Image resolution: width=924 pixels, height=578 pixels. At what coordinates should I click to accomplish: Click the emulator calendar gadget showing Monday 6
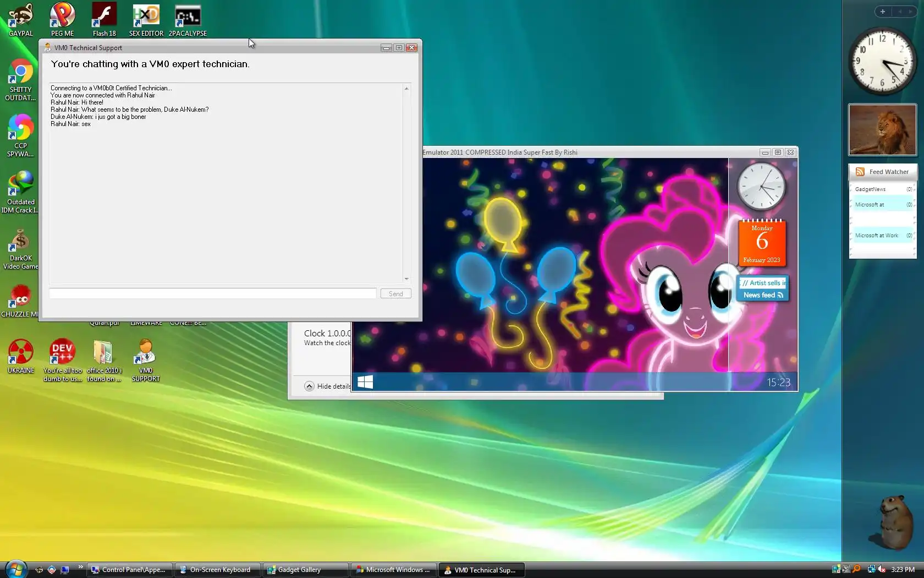pyautogui.click(x=762, y=243)
